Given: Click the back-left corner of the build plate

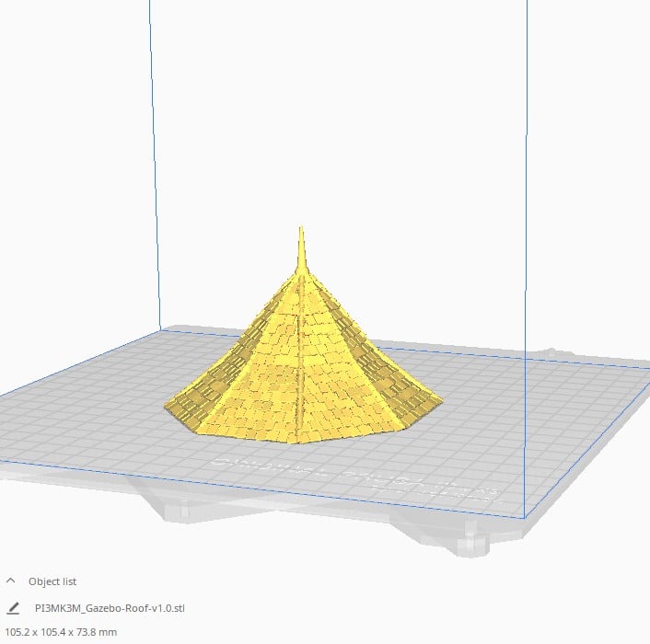Looking at the screenshot, I should coord(163,328).
